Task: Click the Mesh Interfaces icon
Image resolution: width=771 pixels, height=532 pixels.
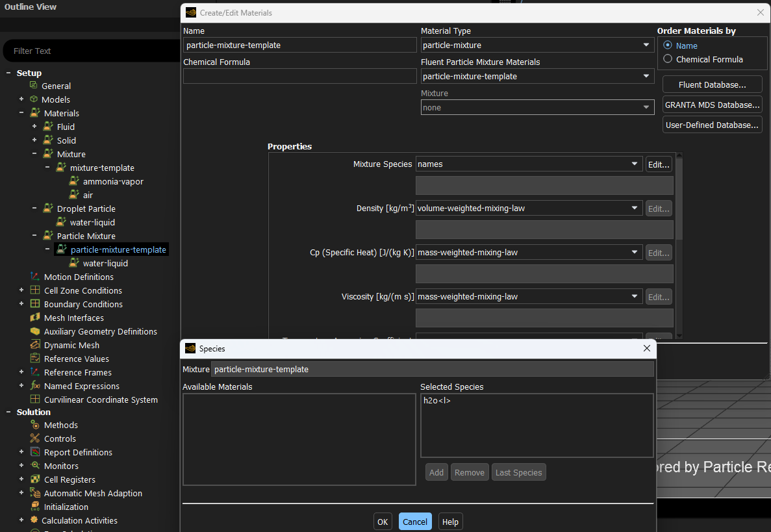Action: coord(35,318)
